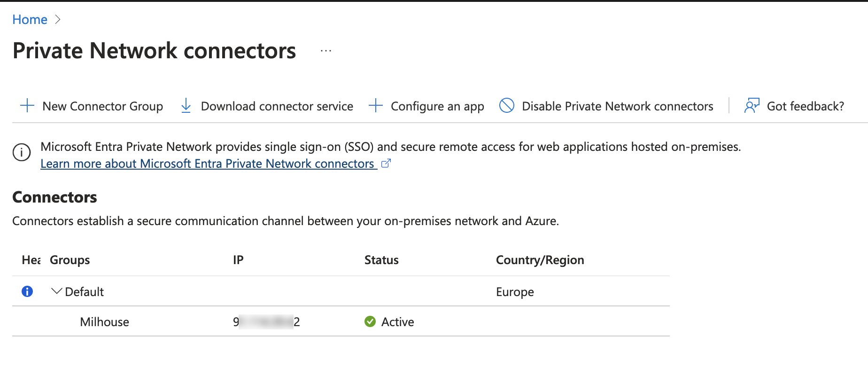This screenshot has height=375, width=868.
Task: Click the disable circle-slash icon
Action: [507, 105]
